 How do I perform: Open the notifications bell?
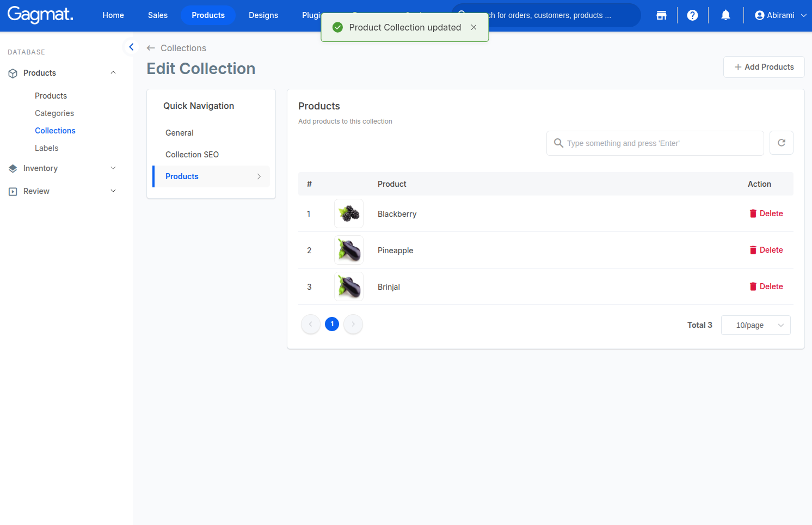pos(725,15)
